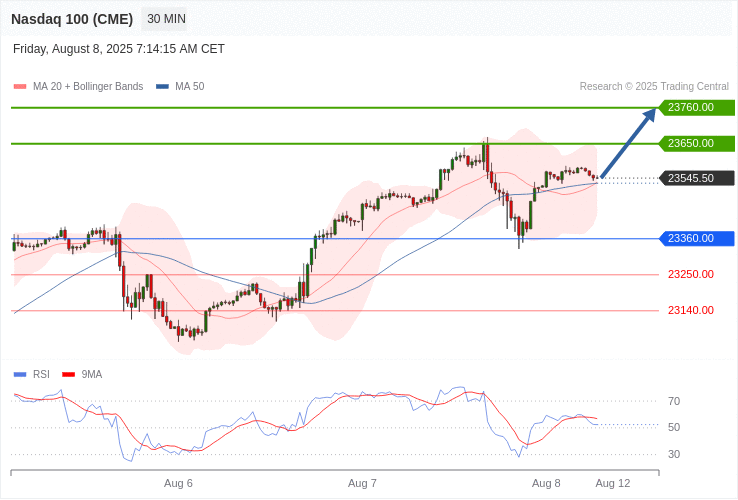
Task: Click the Nasdaq 100 (CME) title
Action: pyautogui.click(x=72, y=19)
